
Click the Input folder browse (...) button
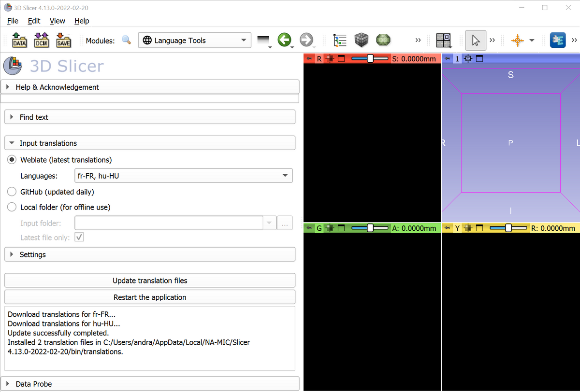(285, 223)
